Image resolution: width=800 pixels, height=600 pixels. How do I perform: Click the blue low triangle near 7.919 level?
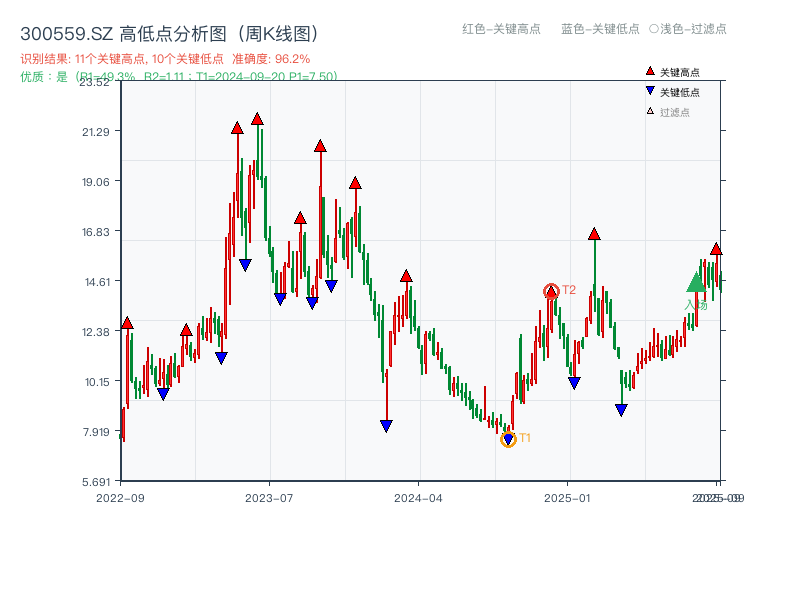pos(385,424)
